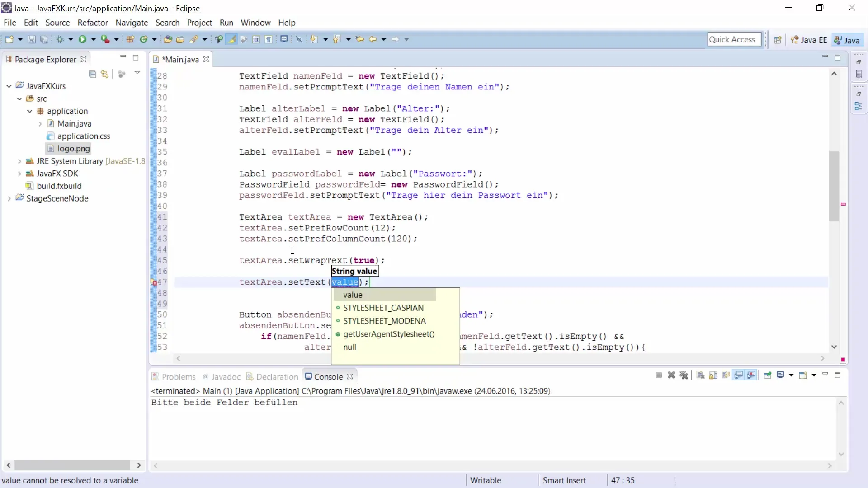The width and height of the screenshot is (868, 488).
Task: Click the editor vertical scrollbar thumb
Action: point(834,186)
